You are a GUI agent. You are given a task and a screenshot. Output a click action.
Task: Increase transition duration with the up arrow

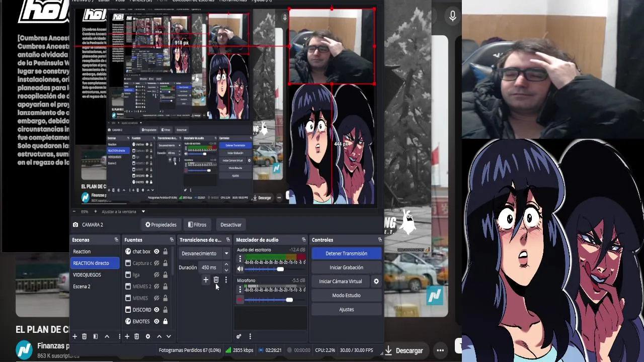[226, 264]
